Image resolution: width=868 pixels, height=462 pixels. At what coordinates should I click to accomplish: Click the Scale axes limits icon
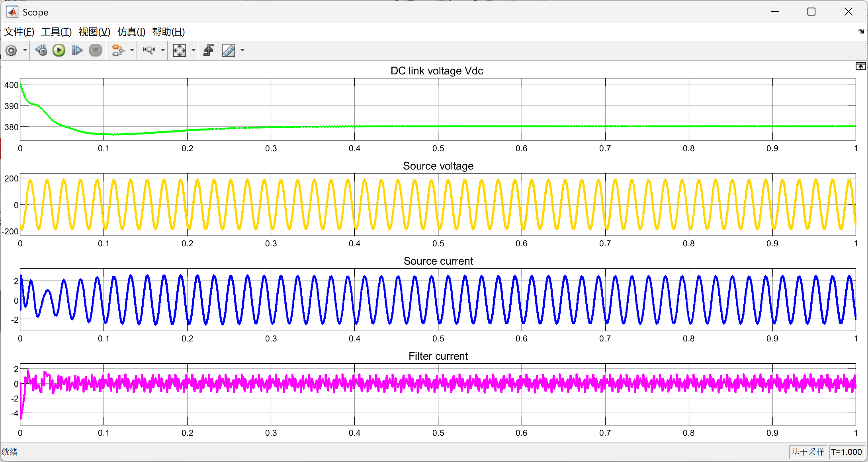tap(180, 51)
